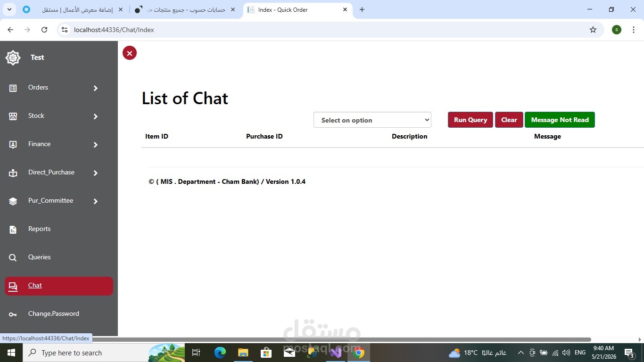644x362 pixels.
Task: Run the query with Run Query button
Action: coord(471,120)
